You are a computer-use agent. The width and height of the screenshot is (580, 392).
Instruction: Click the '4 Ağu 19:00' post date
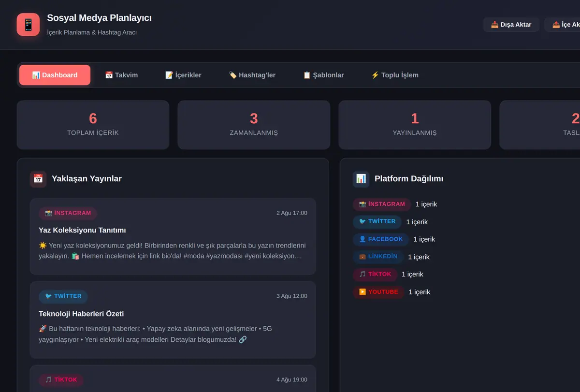(292, 380)
